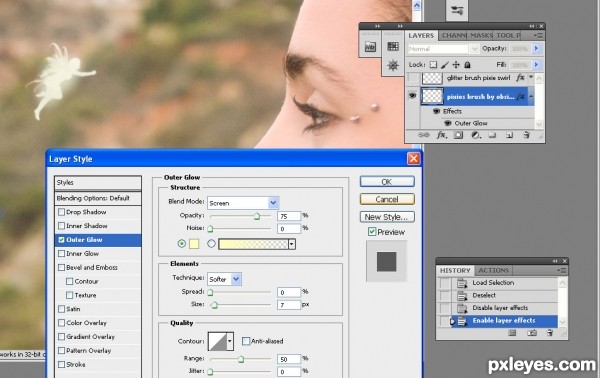Viewport: 600px width, 378px height.
Task: Open the gradient picker dropdown arrow
Action: click(292, 244)
